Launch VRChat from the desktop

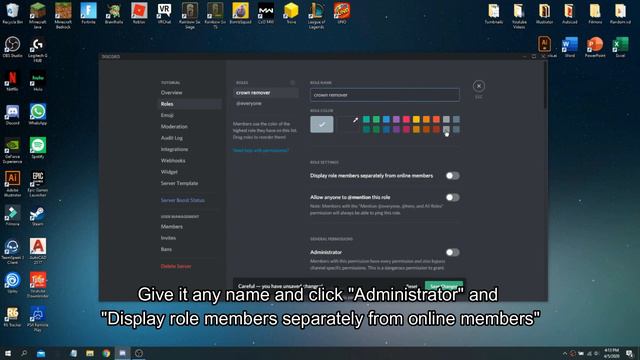(x=164, y=13)
